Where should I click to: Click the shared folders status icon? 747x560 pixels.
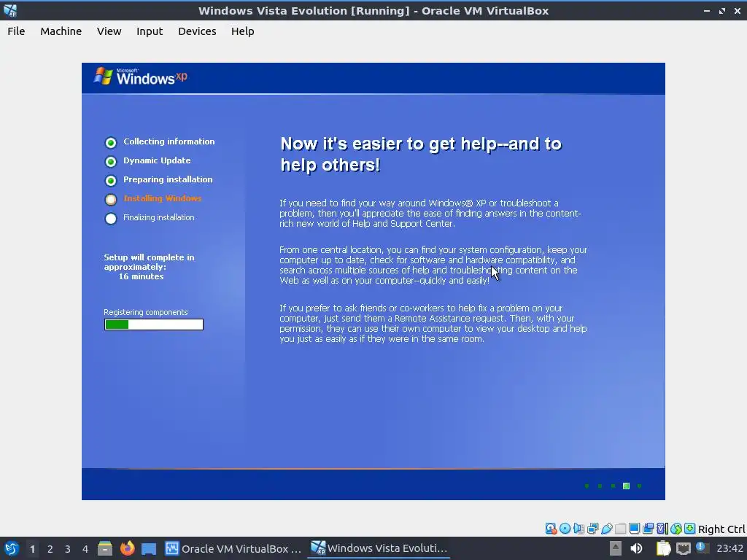tap(620, 529)
